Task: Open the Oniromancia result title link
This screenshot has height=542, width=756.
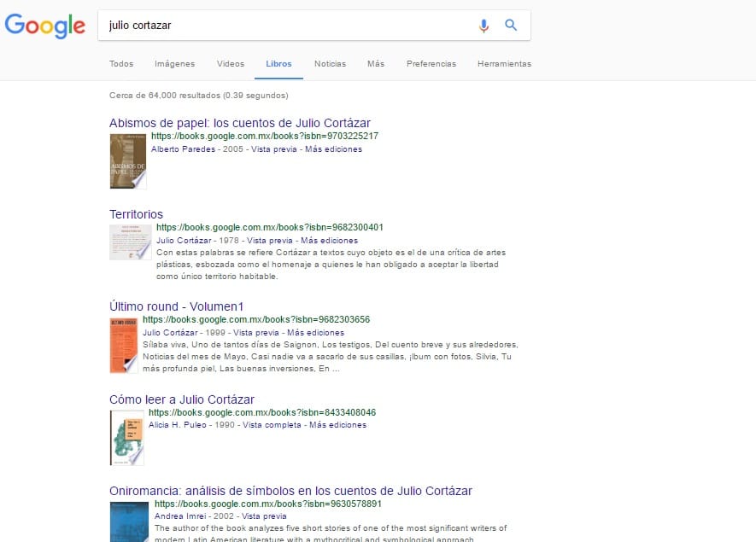Action: tap(290, 491)
